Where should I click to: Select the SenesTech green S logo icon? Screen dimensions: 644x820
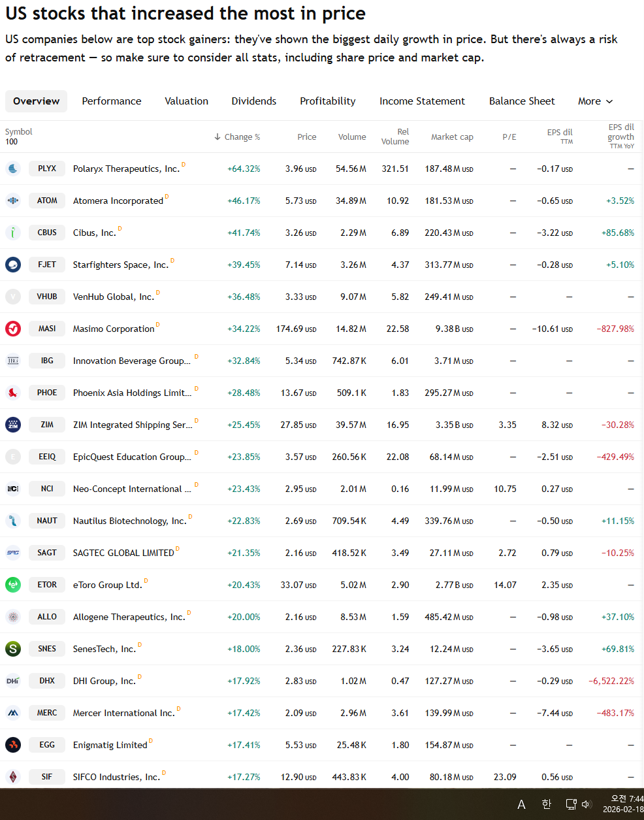13,649
